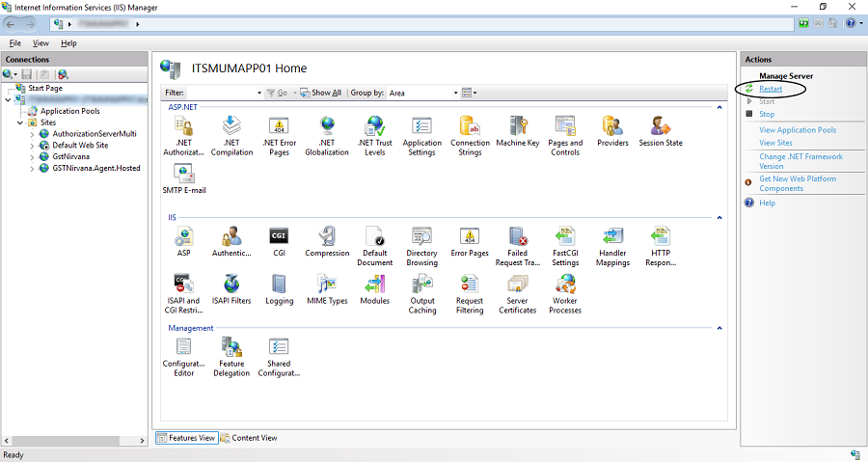Expand the AuthorizationServerMulti site node
This screenshot has height=462, width=868.
click(32, 134)
